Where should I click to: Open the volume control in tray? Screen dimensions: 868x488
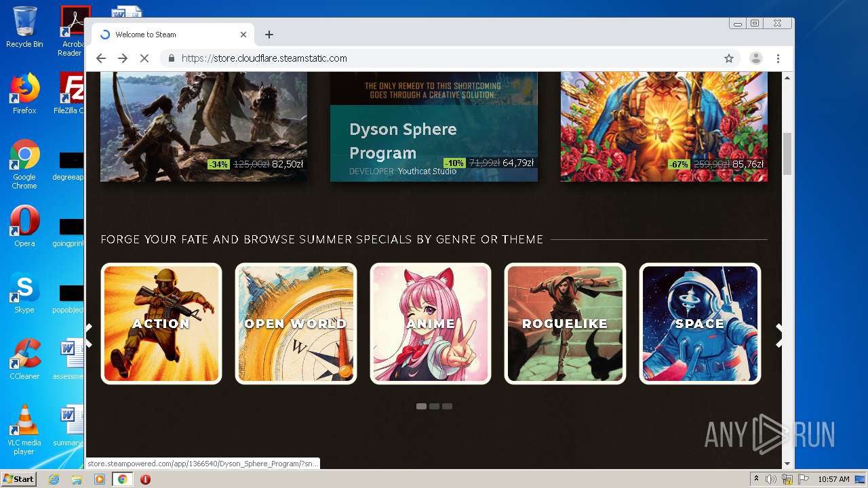[x=771, y=479]
